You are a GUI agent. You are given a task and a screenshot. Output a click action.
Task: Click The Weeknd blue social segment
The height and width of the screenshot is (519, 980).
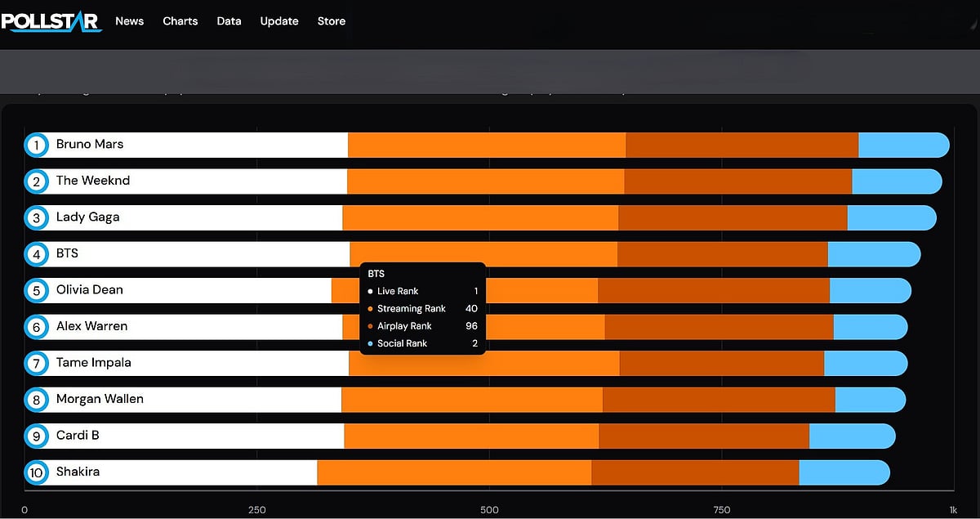coord(897,181)
